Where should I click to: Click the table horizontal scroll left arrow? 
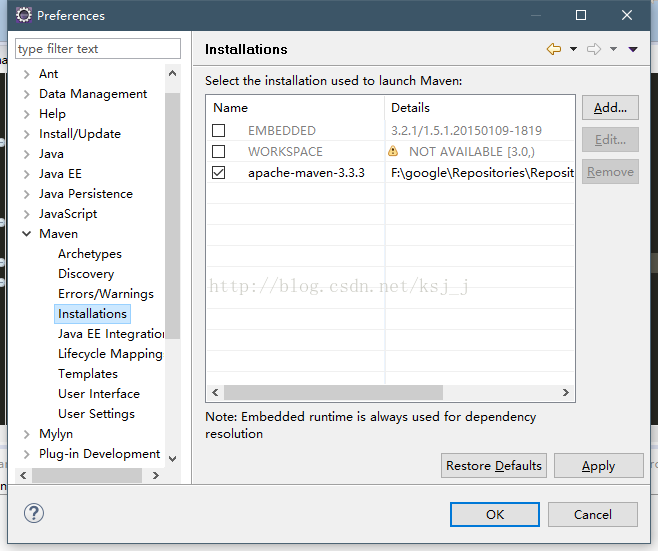(215, 392)
